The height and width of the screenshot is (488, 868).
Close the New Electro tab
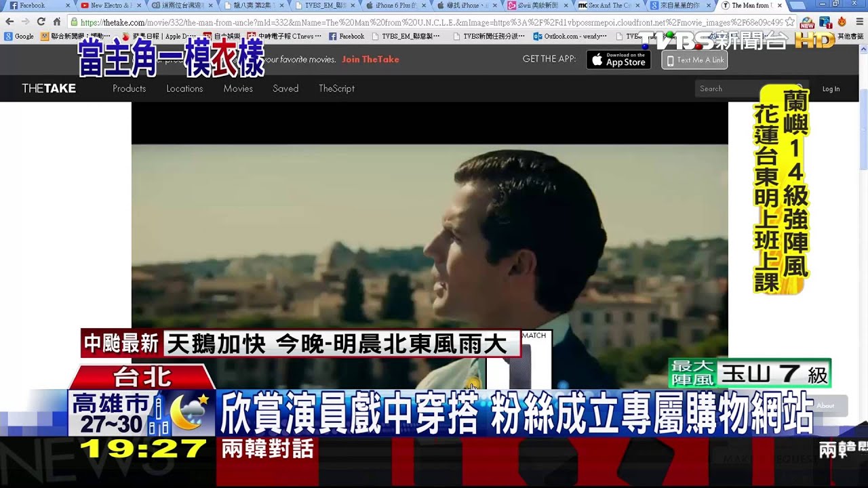coord(139,5)
